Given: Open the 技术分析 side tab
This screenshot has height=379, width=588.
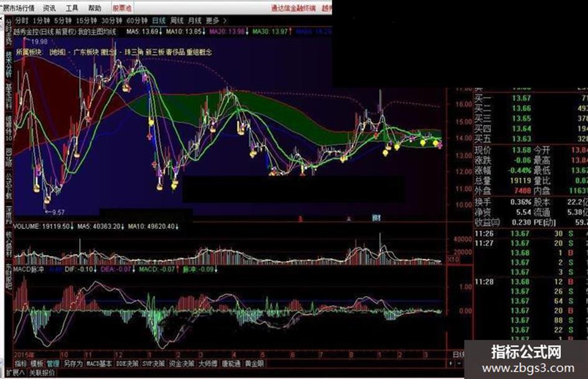Looking at the screenshot, I should tap(9, 64).
